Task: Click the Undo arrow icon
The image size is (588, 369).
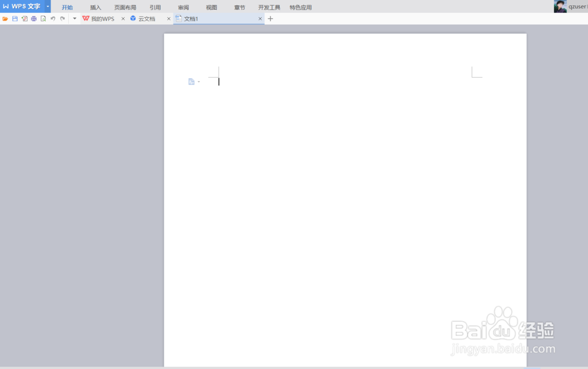Action: pyautogui.click(x=53, y=19)
